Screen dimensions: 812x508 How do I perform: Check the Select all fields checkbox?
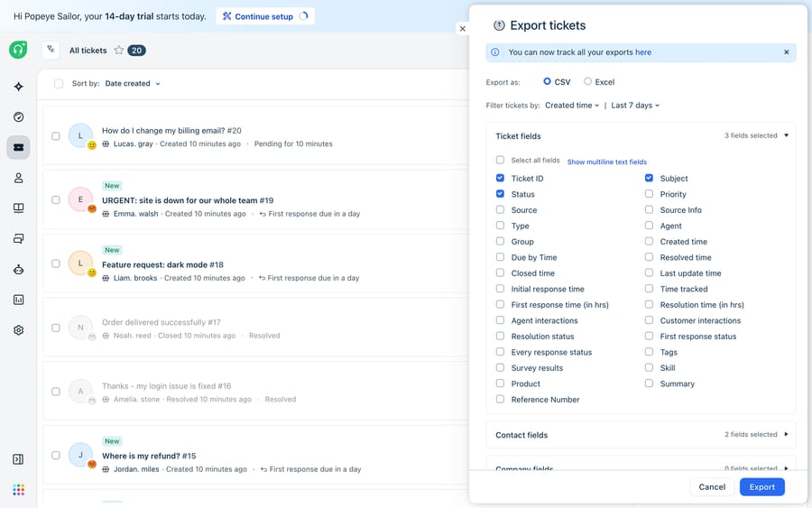pyautogui.click(x=500, y=160)
